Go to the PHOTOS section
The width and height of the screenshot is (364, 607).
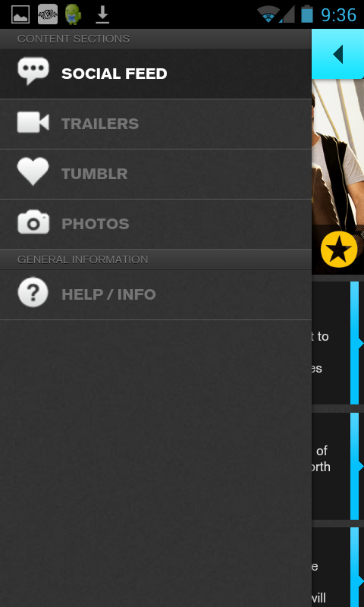tap(155, 224)
